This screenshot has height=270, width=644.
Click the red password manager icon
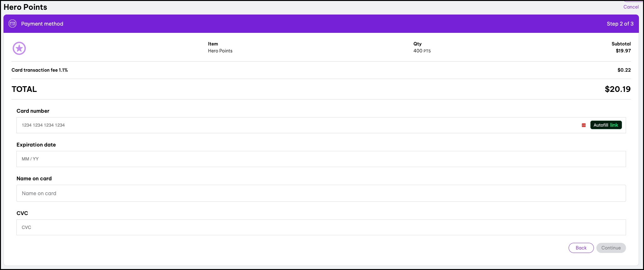(x=583, y=125)
